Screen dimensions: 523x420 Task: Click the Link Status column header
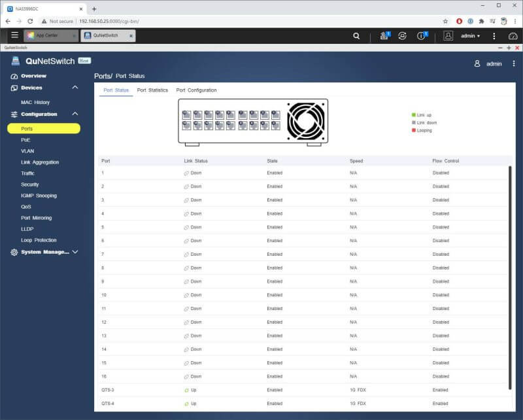coord(195,161)
